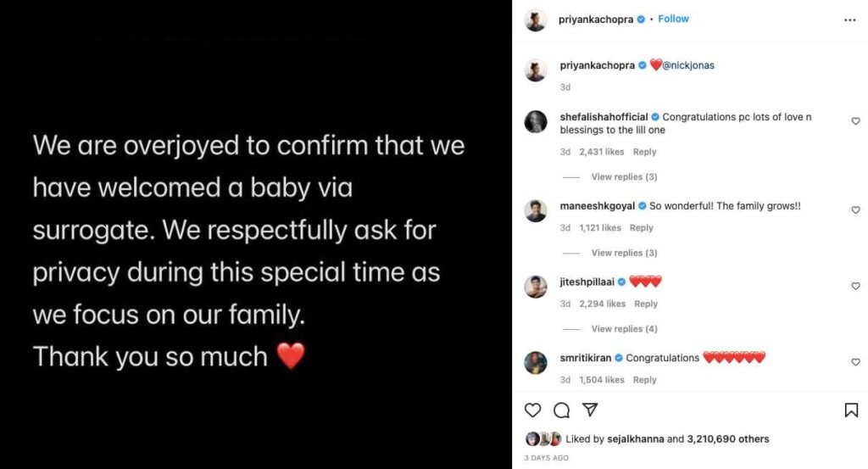Reply to smritikiran's comment
Image resolution: width=868 pixels, height=469 pixels.
pos(644,380)
